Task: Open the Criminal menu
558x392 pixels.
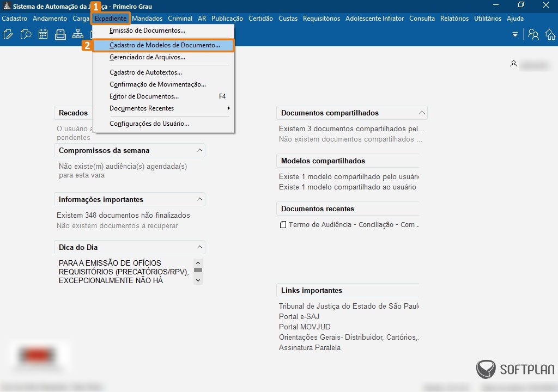Action: point(180,19)
